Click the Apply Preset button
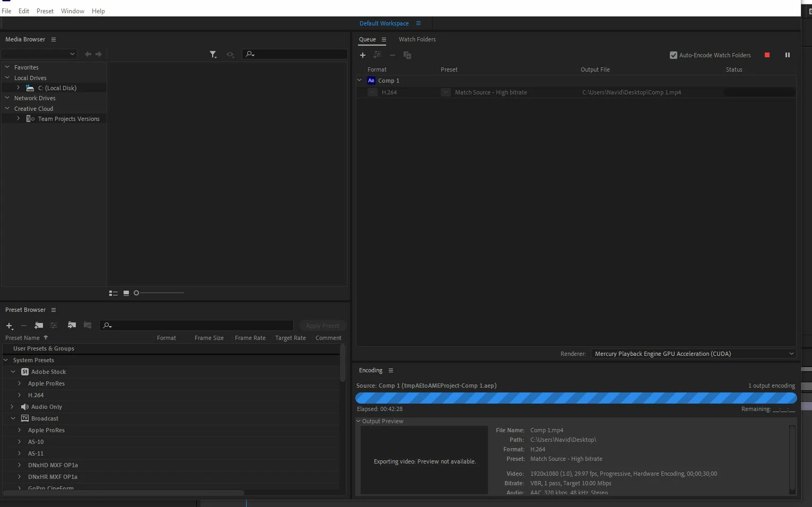 pyautogui.click(x=322, y=326)
